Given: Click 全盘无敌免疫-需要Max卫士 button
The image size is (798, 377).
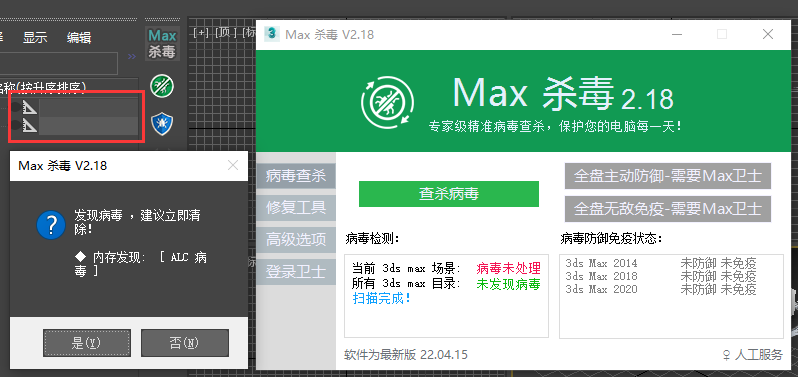Looking at the screenshot, I should tap(668, 208).
